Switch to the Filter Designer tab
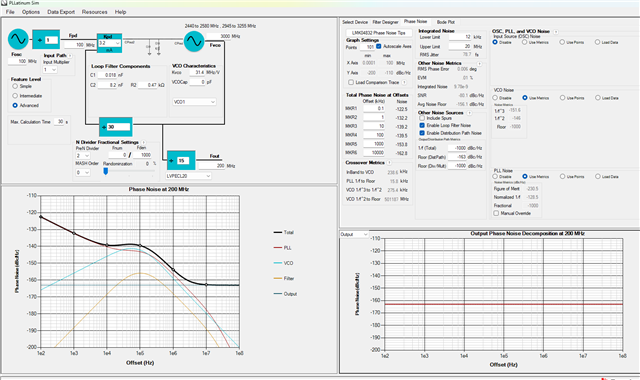The image size is (640, 380). (x=385, y=22)
